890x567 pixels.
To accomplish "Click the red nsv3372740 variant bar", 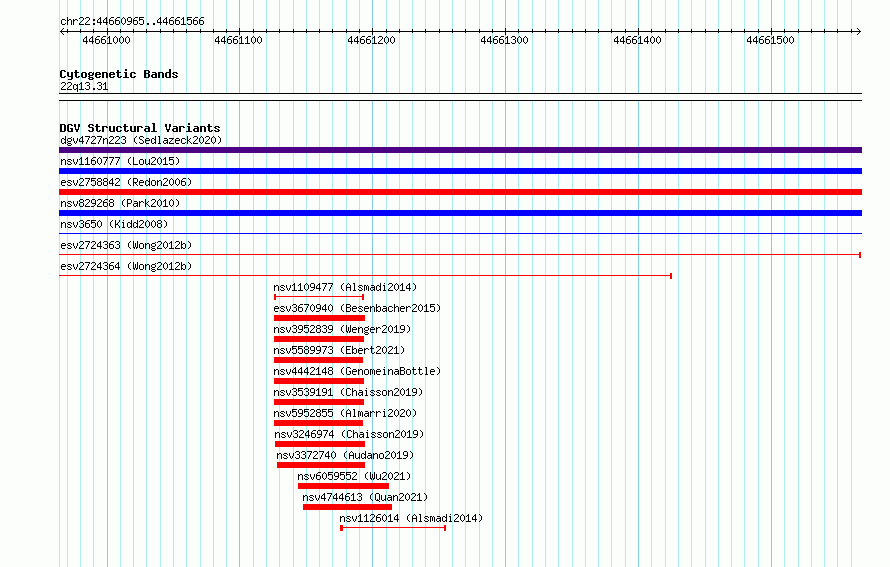I will click(321, 465).
